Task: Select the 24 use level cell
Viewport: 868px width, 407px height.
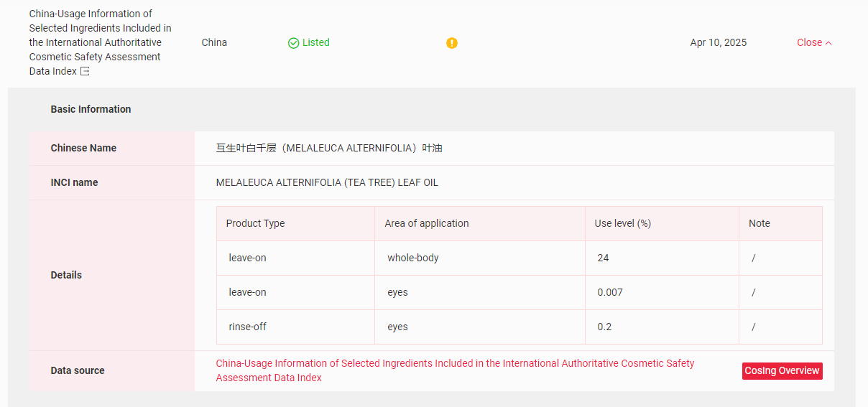Action: [x=603, y=258]
